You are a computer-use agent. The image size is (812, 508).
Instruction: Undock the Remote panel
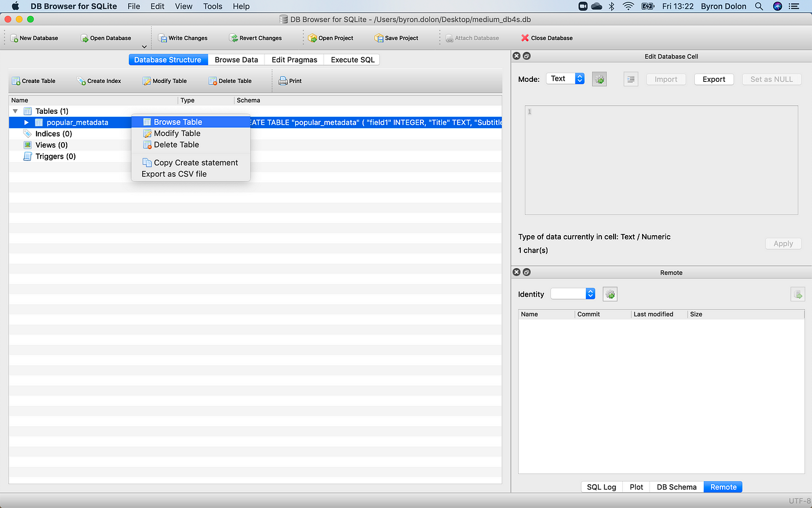pyautogui.click(x=527, y=272)
